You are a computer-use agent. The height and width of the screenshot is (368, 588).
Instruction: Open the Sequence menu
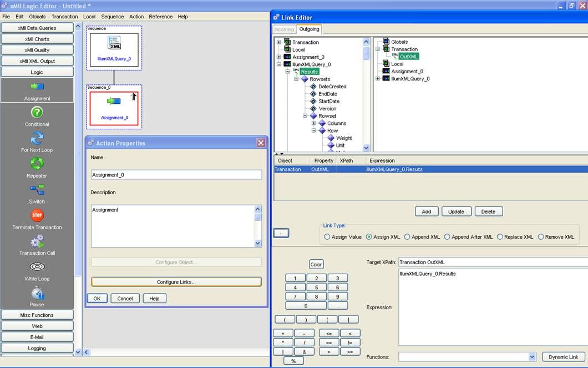coord(112,17)
